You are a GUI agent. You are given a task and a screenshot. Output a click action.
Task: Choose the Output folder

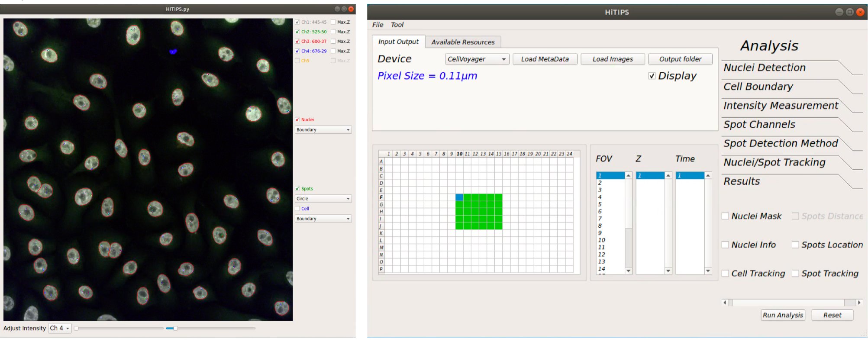click(680, 59)
